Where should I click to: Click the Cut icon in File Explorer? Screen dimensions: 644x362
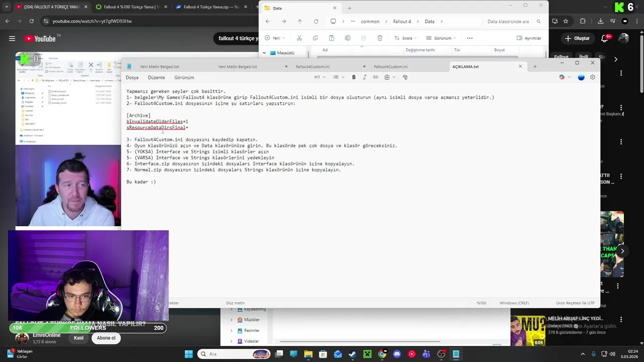point(299,38)
